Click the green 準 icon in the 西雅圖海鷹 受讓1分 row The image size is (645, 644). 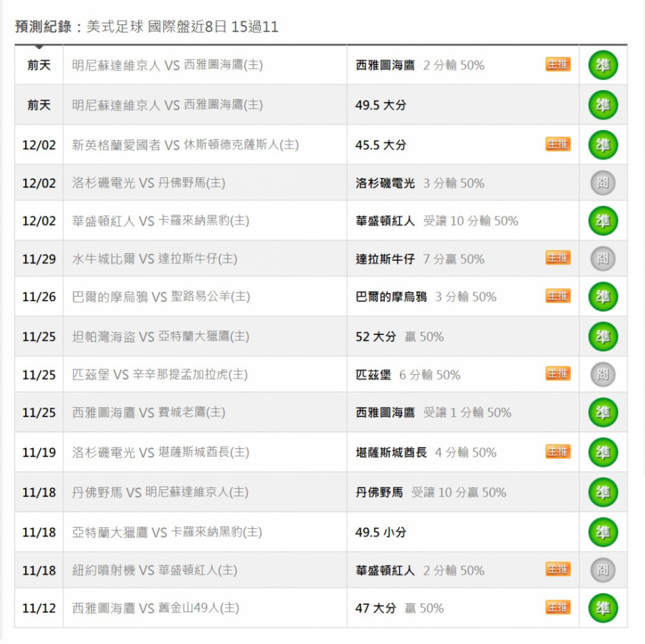[602, 412]
